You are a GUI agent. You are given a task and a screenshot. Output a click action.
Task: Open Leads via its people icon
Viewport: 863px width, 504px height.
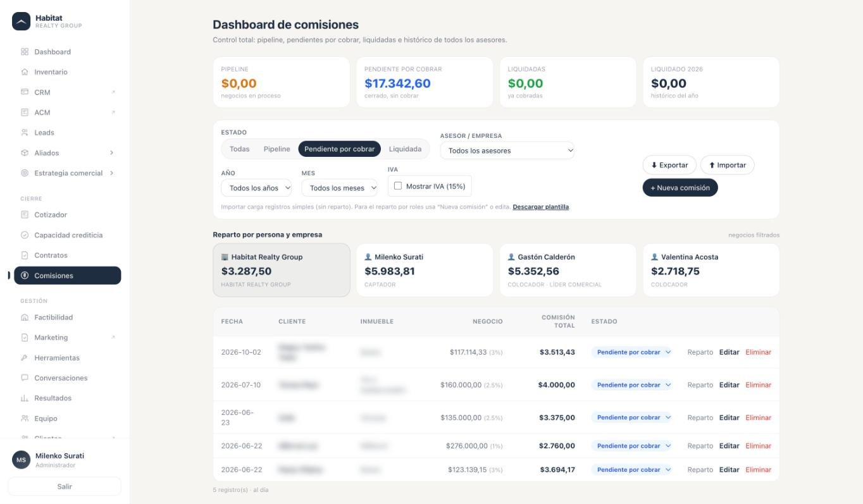click(x=25, y=133)
